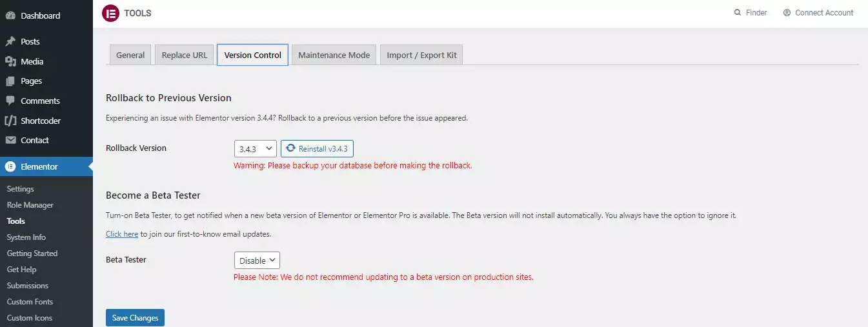The width and height of the screenshot is (868, 327).
Task: Click the Save Changes button
Action: (135, 318)
